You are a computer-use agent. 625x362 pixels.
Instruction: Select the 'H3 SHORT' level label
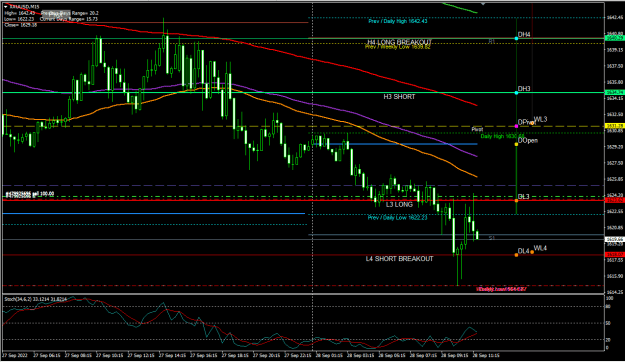tap(399, 96)
